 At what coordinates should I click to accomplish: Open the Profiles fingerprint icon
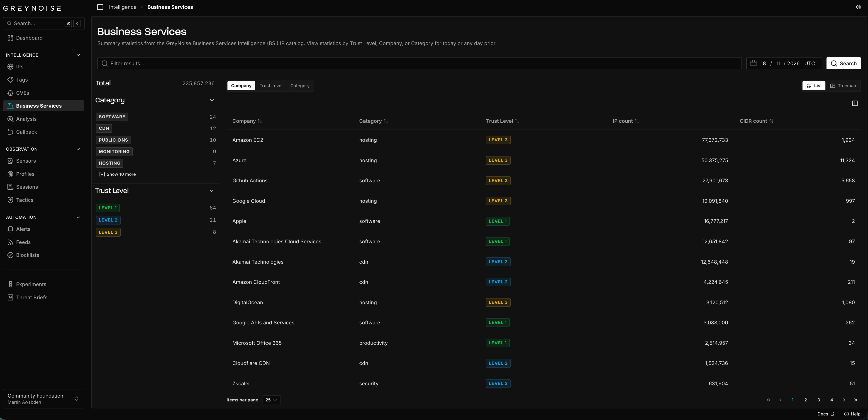tap(10, 174)
